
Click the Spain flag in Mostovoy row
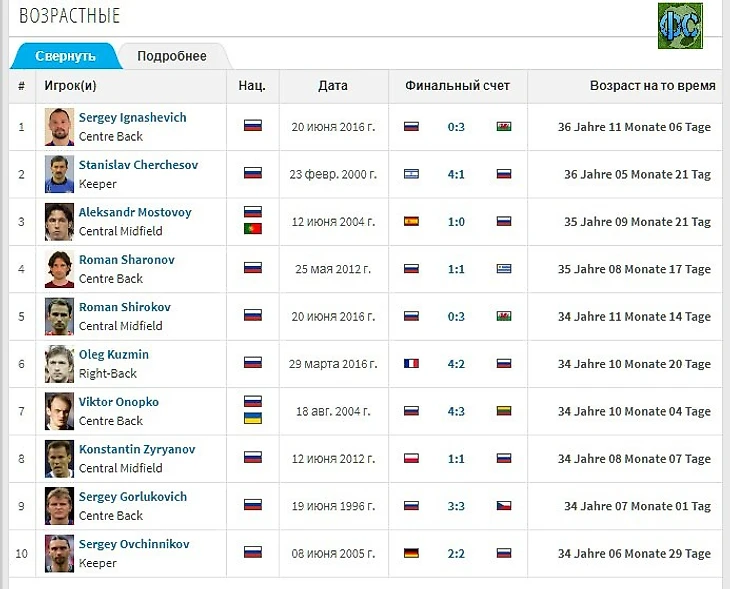click(x=411, y=222)
